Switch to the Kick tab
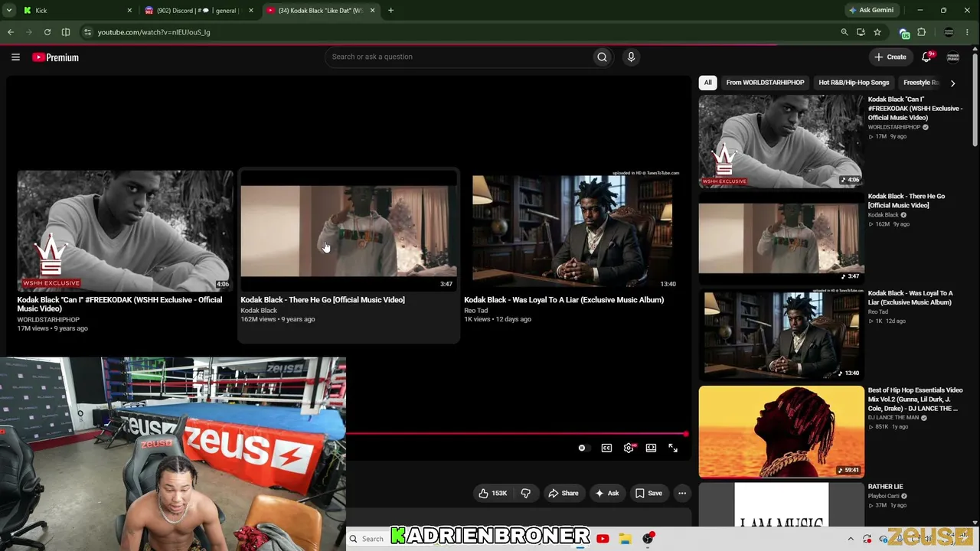Viewport: 980px width, 551px height. (77, 11)
